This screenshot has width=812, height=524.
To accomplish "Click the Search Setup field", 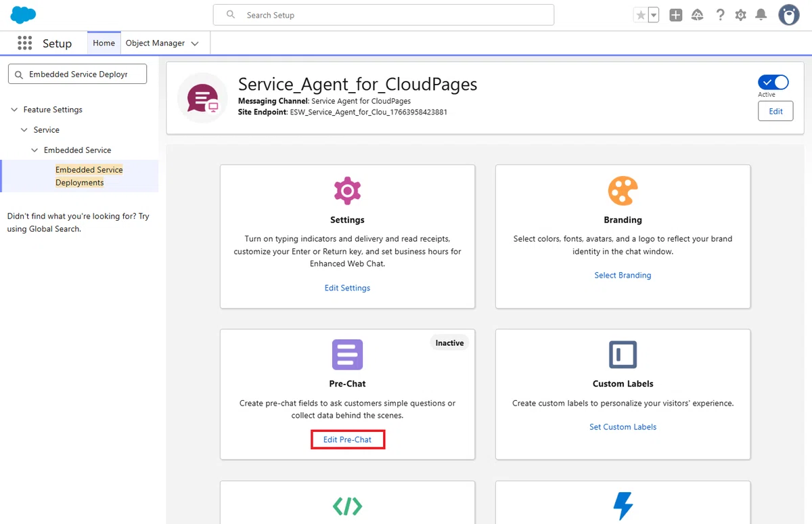I will point(383,15).
